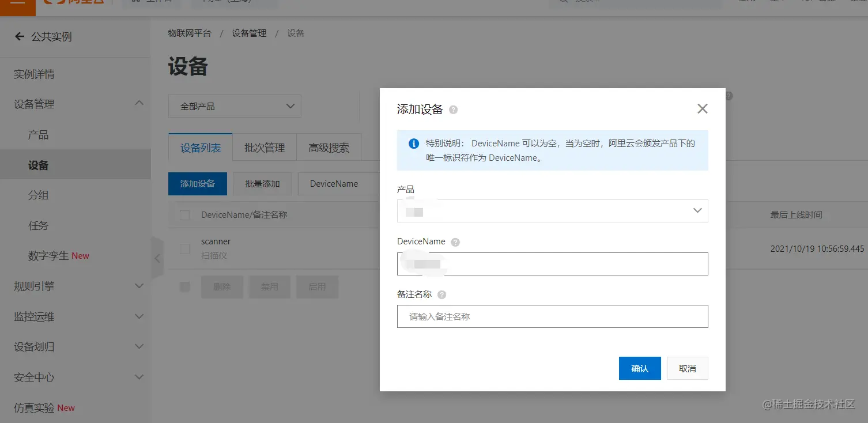Click the 确认 button in the dialog

pyautogui.click(x=640, y=368)
